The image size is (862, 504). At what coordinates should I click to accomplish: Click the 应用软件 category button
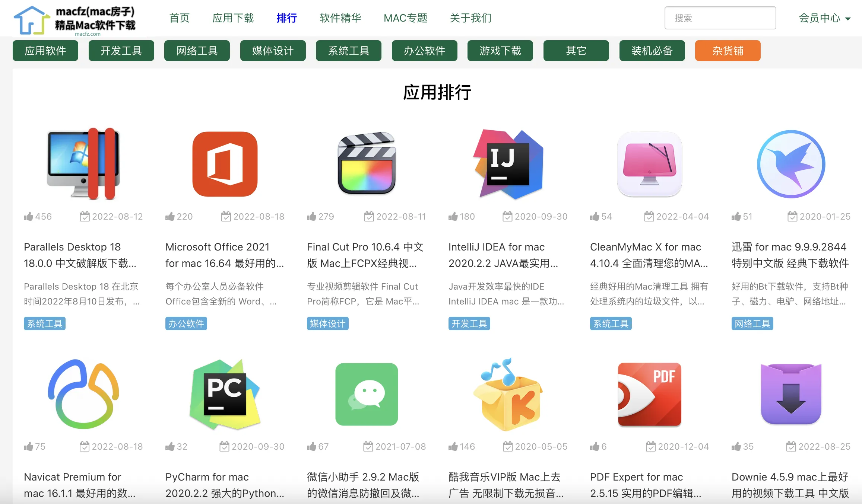(45, 51)
